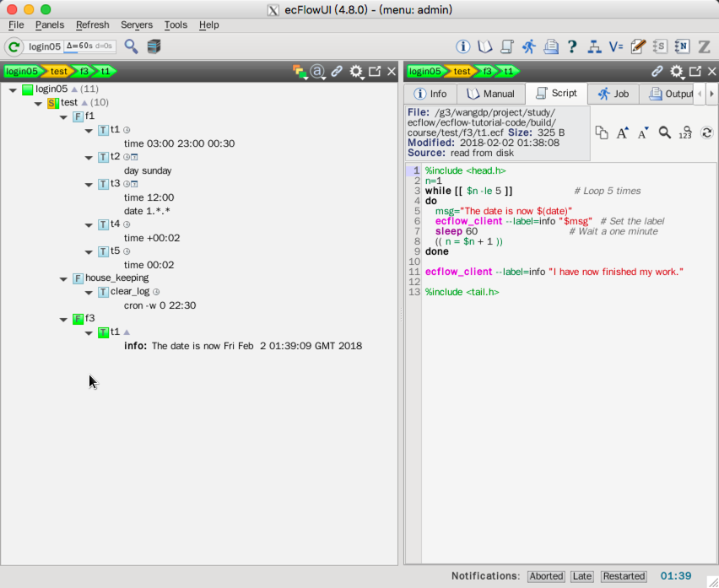Open the search magnifier in main toolbar
719x588 pixels.
[131, 46]
